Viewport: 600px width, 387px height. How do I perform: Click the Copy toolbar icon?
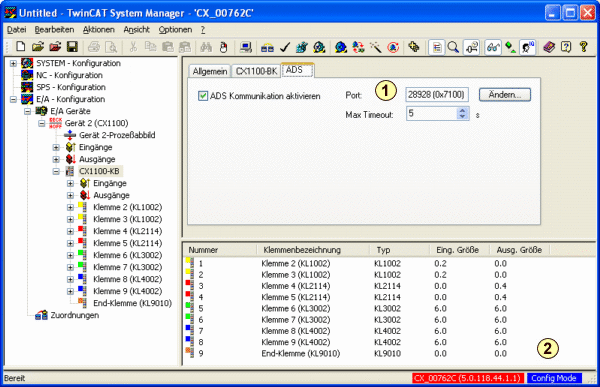(x=150, y=47)
